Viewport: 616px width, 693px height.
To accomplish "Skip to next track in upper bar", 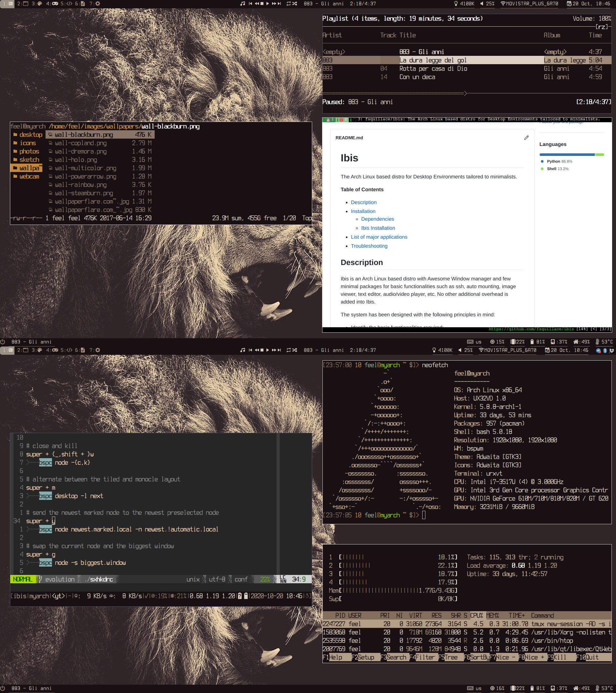I will click(279, 4).
